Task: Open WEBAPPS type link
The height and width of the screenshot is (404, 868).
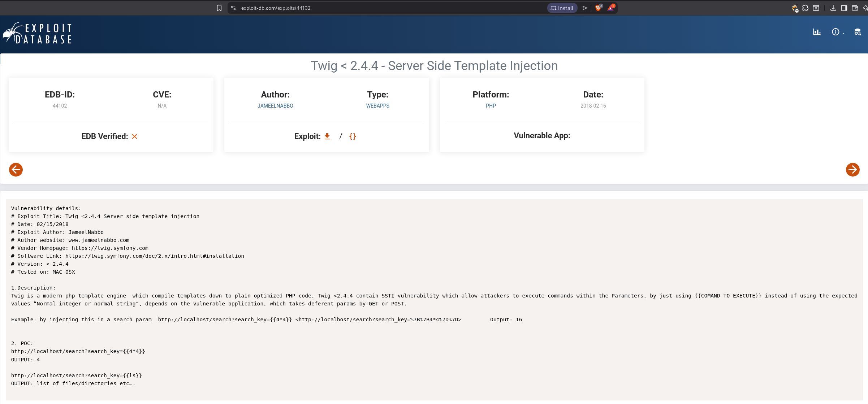Action: pyautogui.click(x=377, y=106)
